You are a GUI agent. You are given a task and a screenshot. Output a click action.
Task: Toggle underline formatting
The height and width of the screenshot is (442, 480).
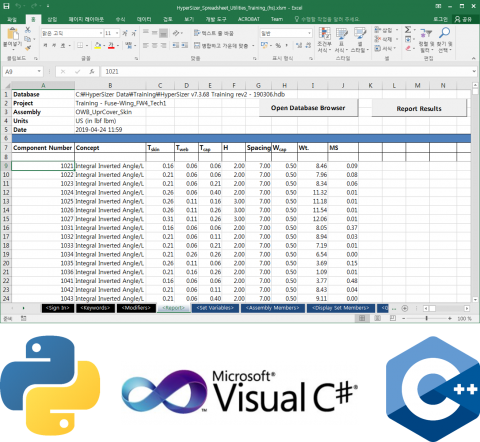click(x=63, y=45)
